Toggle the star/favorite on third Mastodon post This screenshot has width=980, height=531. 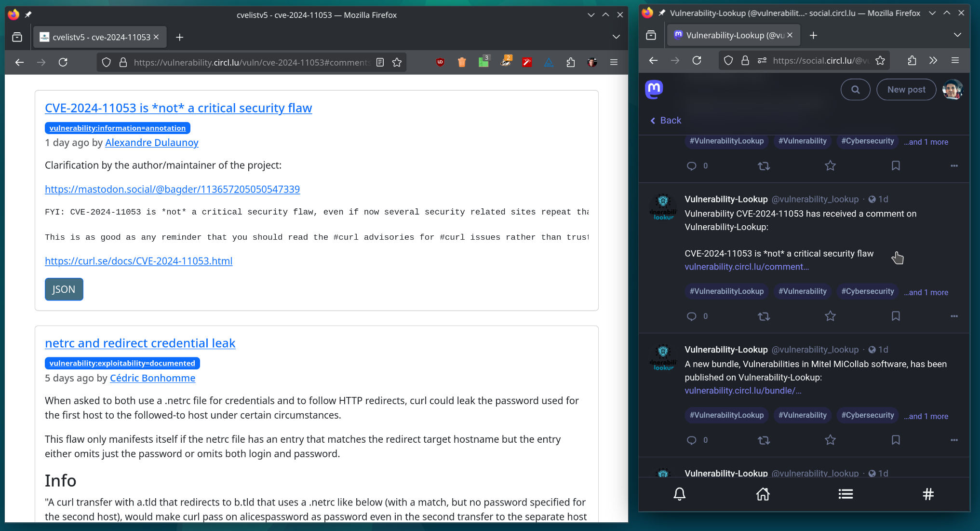tap(830, 440)
